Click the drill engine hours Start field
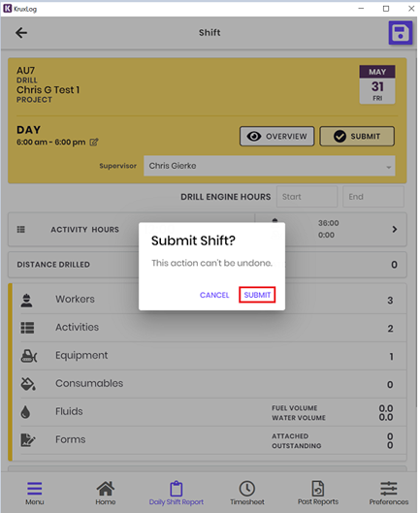Viewport: 420px width, 513px height. (x=307, y=197)
